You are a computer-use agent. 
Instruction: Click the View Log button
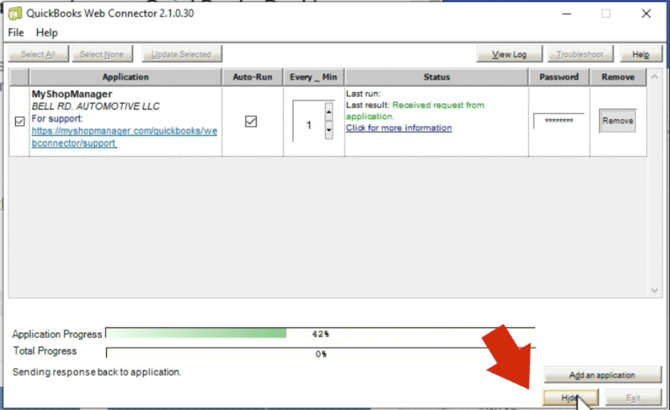[509, 54]
